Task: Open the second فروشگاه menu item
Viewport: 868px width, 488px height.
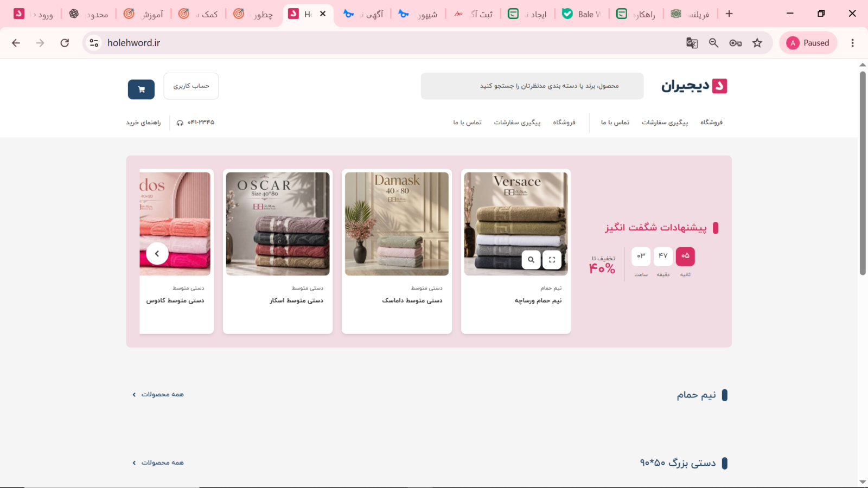Action: click(x=564, y=123)
